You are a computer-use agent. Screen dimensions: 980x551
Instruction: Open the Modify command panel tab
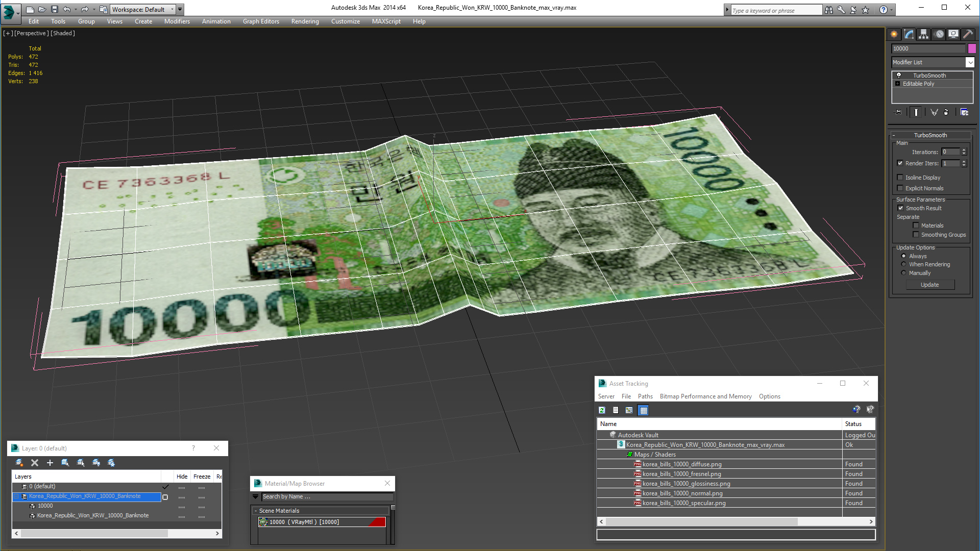click(909, 34)
